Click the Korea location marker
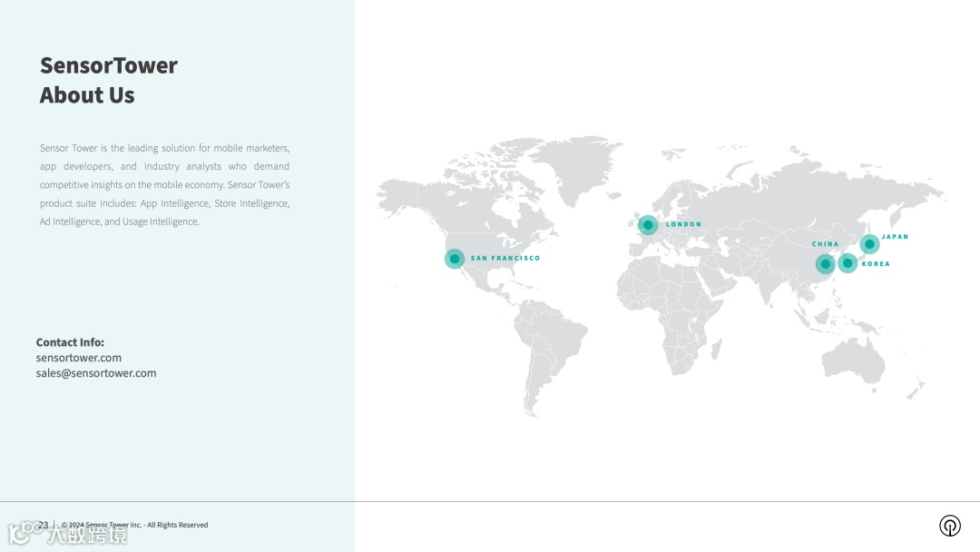 click(847, 263)
